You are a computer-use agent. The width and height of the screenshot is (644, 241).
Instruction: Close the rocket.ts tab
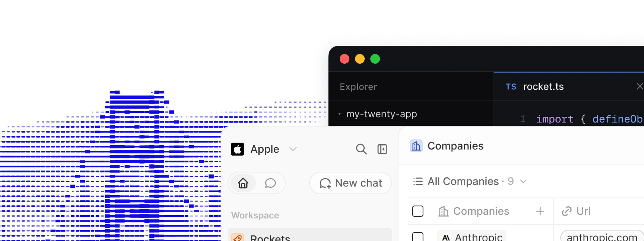pyautogui.click(x=639, y=86)
